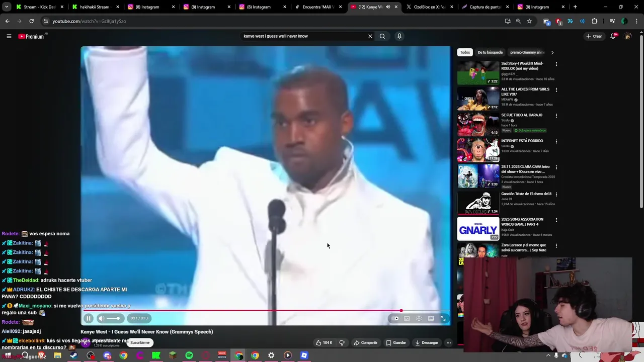Select the Todos filter chip
Viewport: 644px width, 362px height.
tap(465, 52)
